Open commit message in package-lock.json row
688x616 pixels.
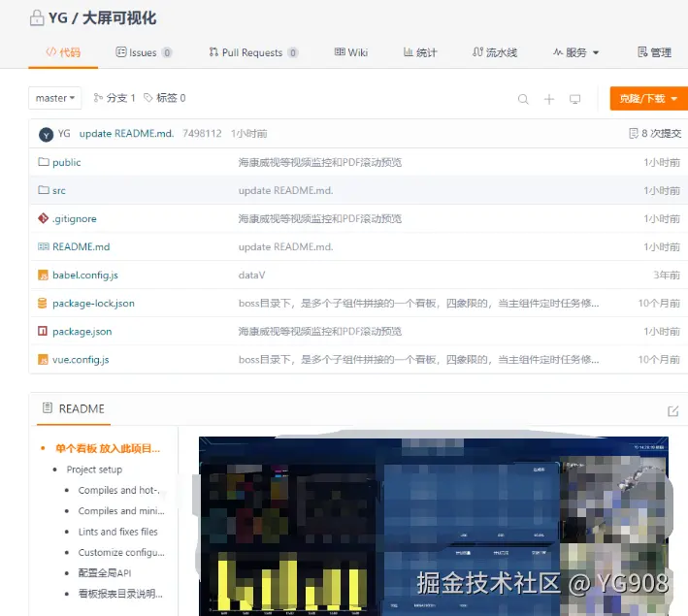click(418, 304)
